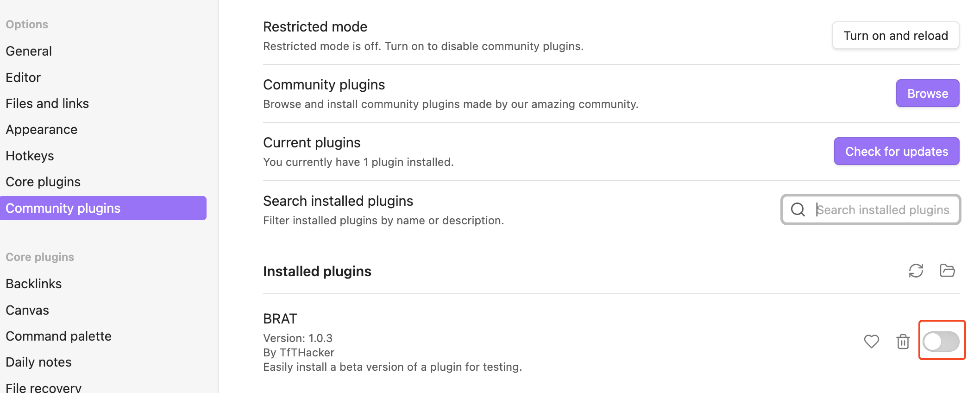The image size is (980, 393).
Task: Select the Community plugins tab
Action: point(63,208)
